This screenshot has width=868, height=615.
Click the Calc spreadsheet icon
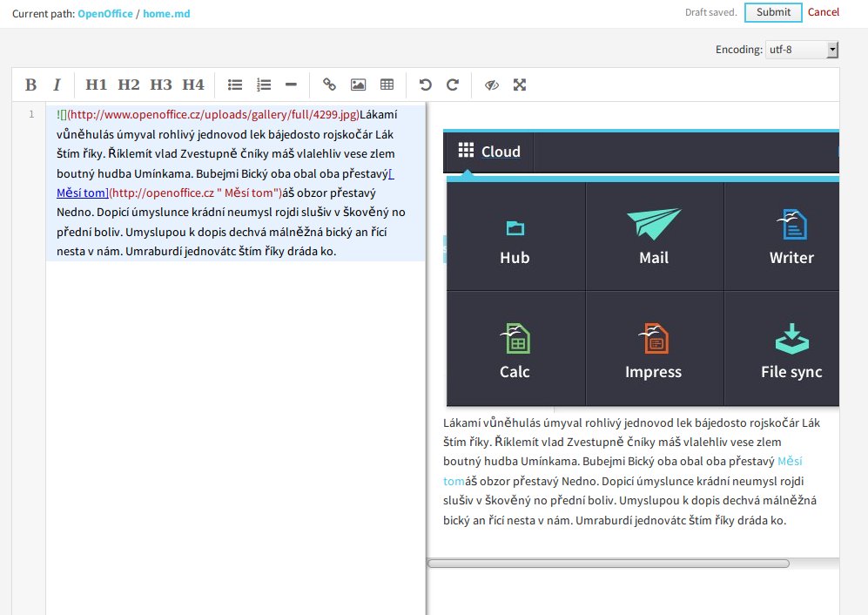tap(515, 338)
